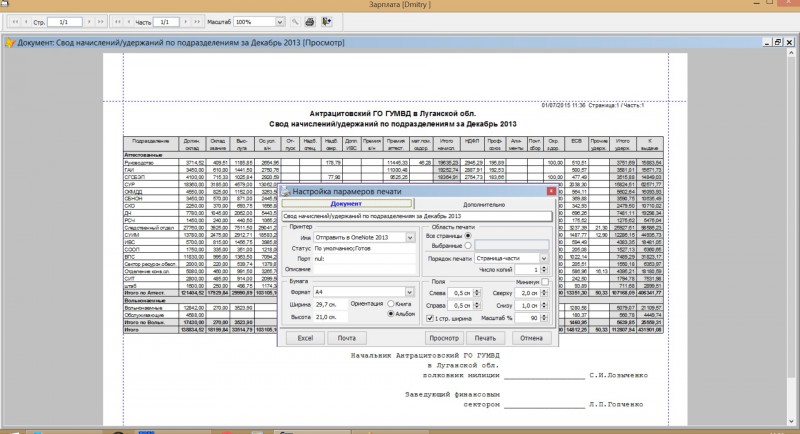
Task: Enable the Минимум margins checkbox
Action: 545,282
